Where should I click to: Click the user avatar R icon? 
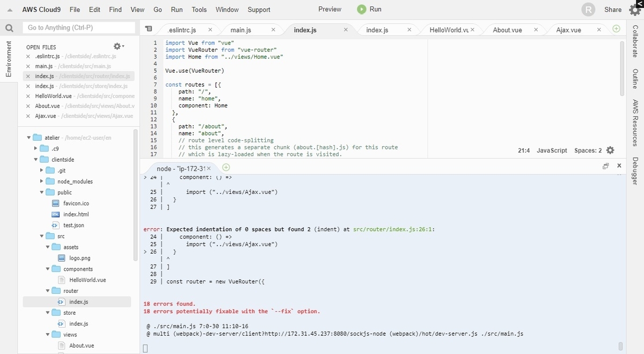pos(589,10)
